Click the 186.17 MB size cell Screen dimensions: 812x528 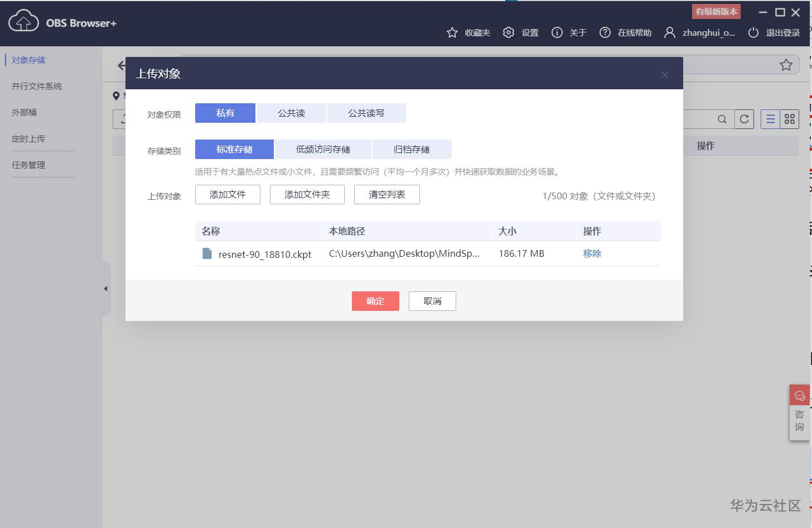pyautogui.click(x=521, y=253)
